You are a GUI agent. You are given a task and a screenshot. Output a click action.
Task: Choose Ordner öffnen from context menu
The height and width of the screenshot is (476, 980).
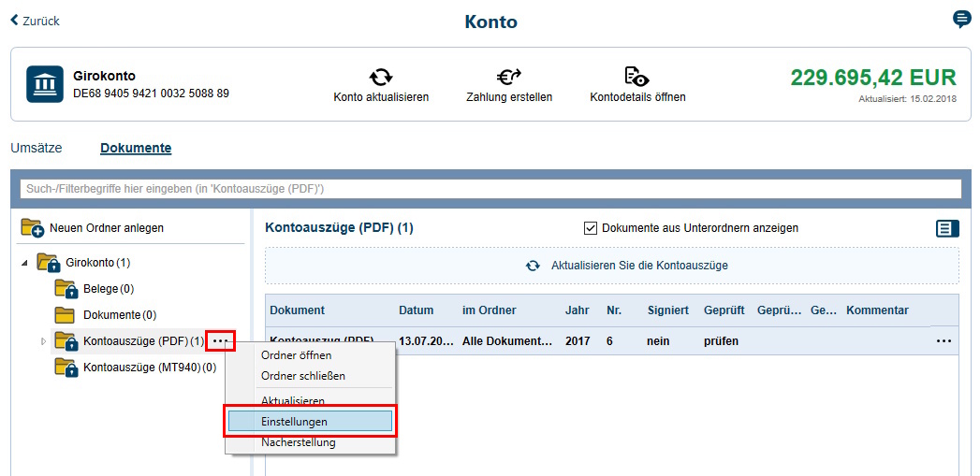pyautogui.click(x=296, y=355)
